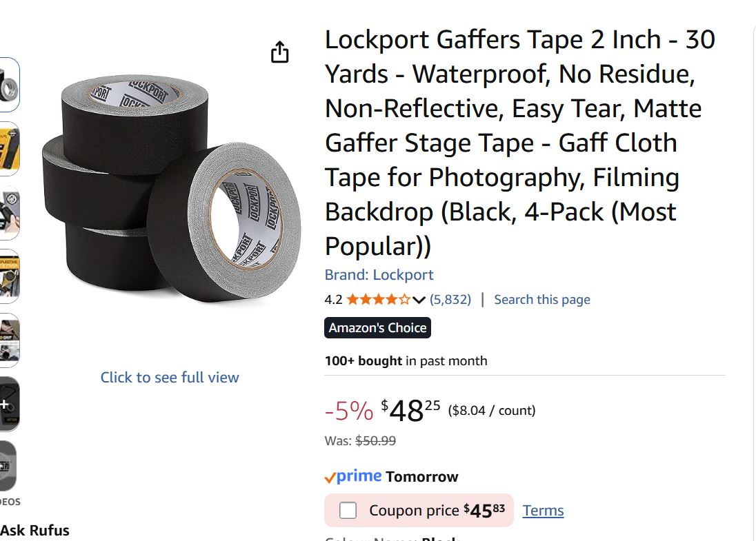Click to see full view link
The width and height of the screenshot is (756, 541).
[x=170, y=378]
